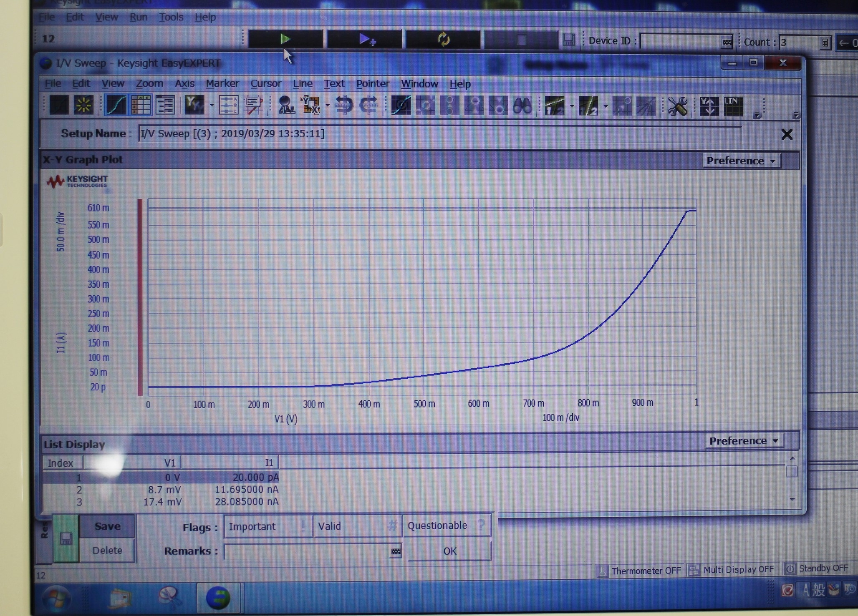Click the yellow starburst icon in toolbar
Viewport: 858px width, 616px height.
click(83, 105)
